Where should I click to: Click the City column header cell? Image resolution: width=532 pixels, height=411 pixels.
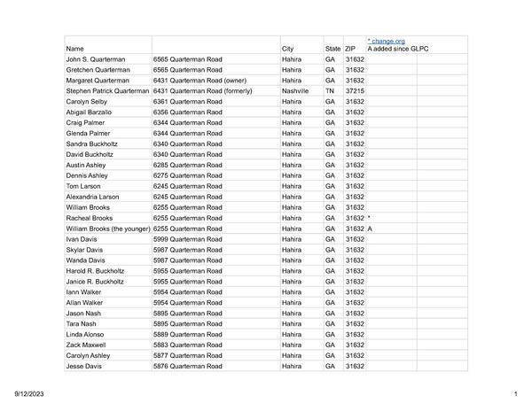288,48
